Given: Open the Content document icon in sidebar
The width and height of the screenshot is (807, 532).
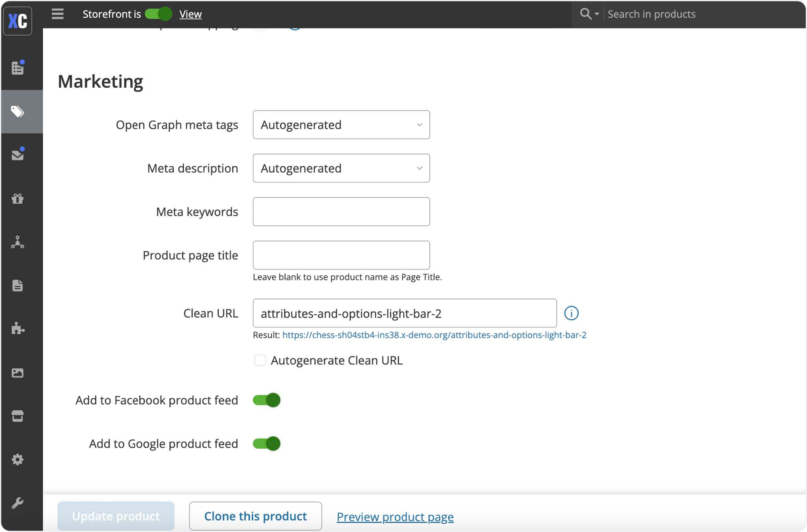Looking at the screenshot, I should point(18,286).
